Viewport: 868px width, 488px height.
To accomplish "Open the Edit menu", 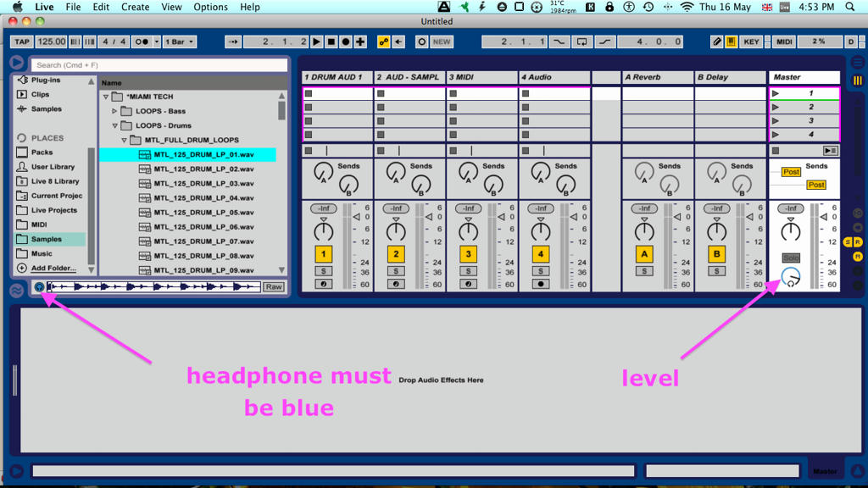I will 101,7.
